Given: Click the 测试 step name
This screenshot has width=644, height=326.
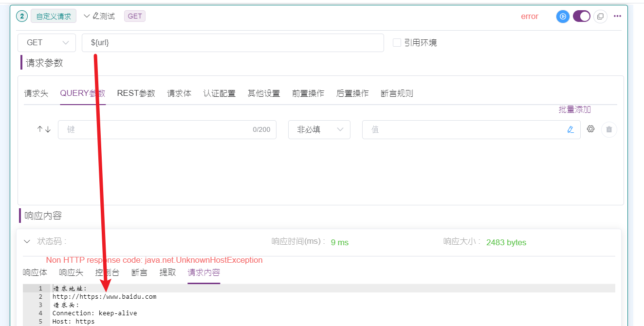Looking at the screenshot, I should [x=108, y=16].
